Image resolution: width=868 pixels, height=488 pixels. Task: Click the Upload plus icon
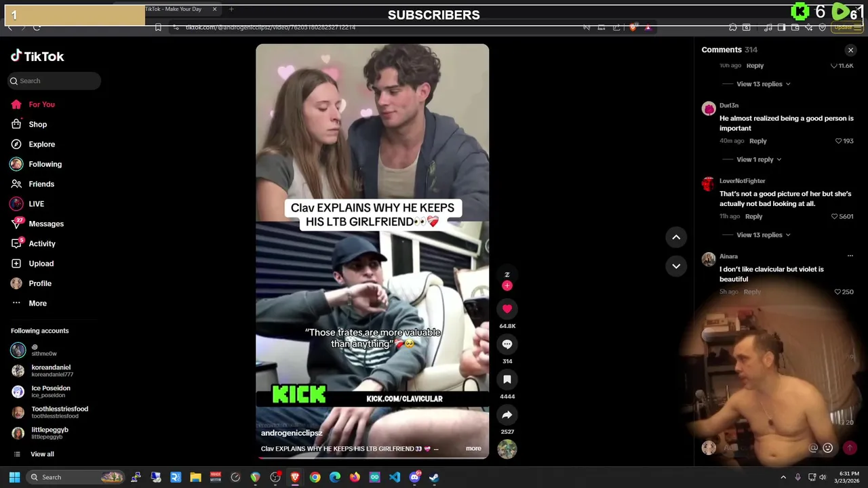[16, 264]
